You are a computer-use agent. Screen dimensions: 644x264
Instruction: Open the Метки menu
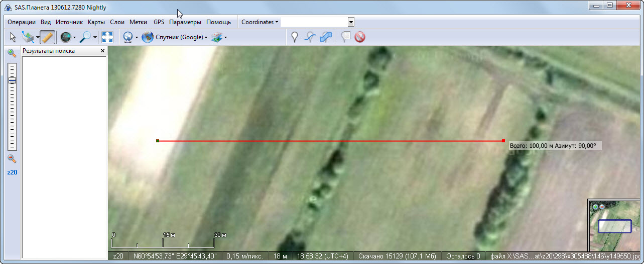(138, 22)
